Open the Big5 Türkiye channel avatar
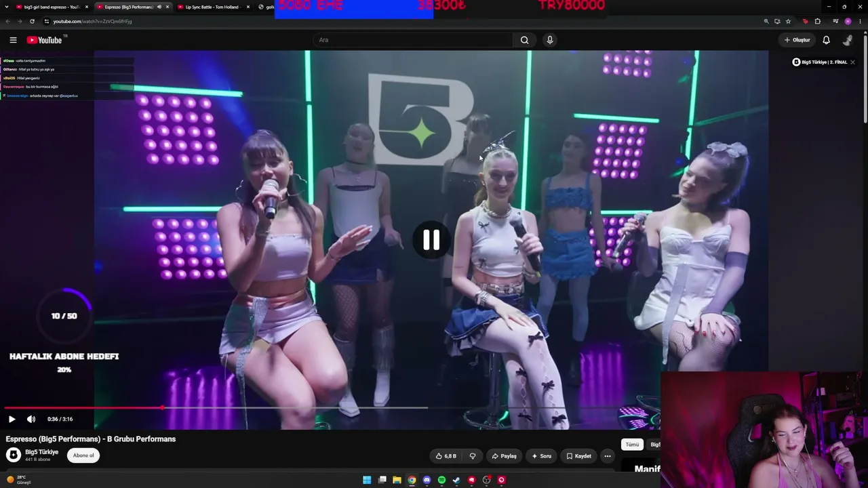Viewport: 868px width, 488px height. tap(14, 455)
